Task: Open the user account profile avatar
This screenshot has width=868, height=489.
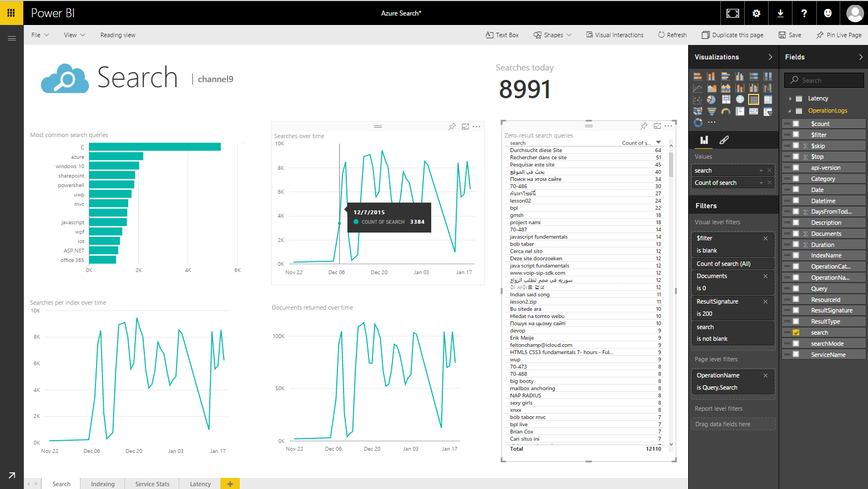Action: tap(855, 13)
